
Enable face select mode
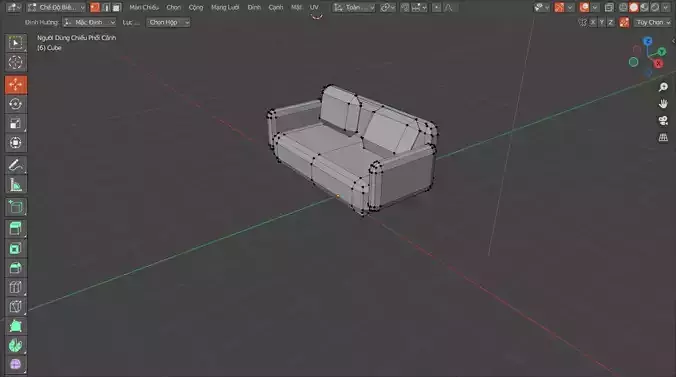116,7
